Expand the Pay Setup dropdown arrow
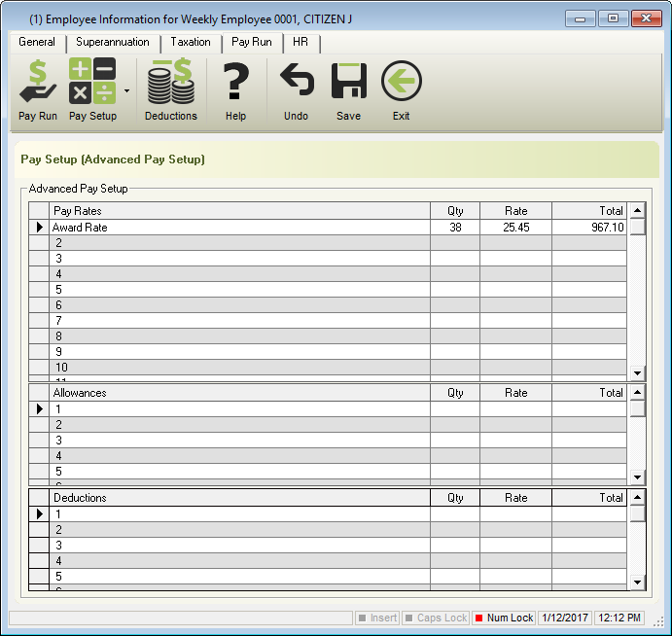 pyautogui.click(x=126, y=90)
